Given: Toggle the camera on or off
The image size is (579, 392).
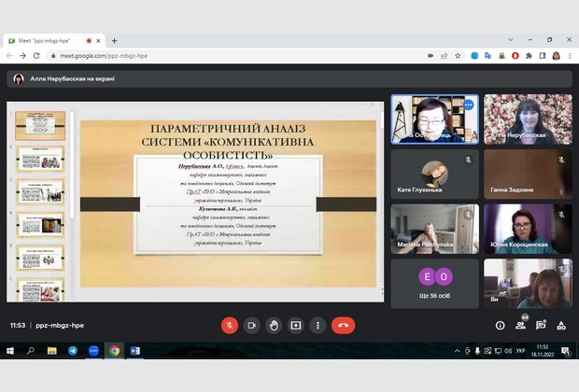Looking at the screenshot, I should (251, 325).
